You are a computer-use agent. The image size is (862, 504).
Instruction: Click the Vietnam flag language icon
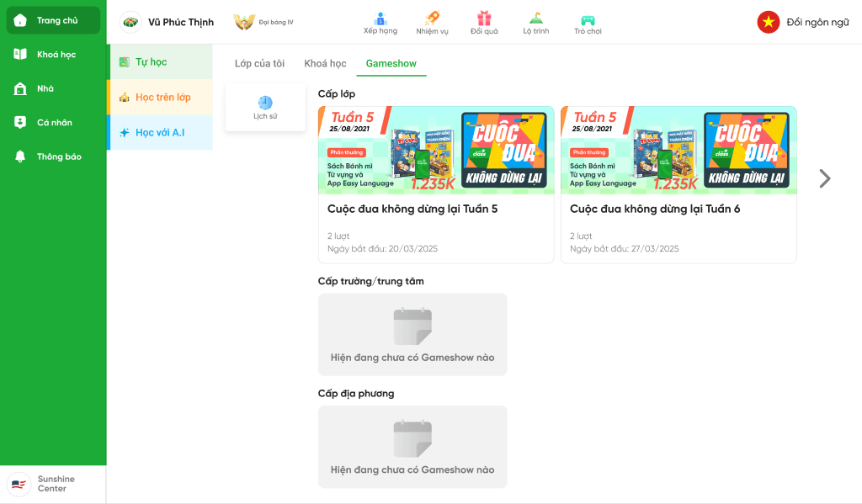pos(769,22)
